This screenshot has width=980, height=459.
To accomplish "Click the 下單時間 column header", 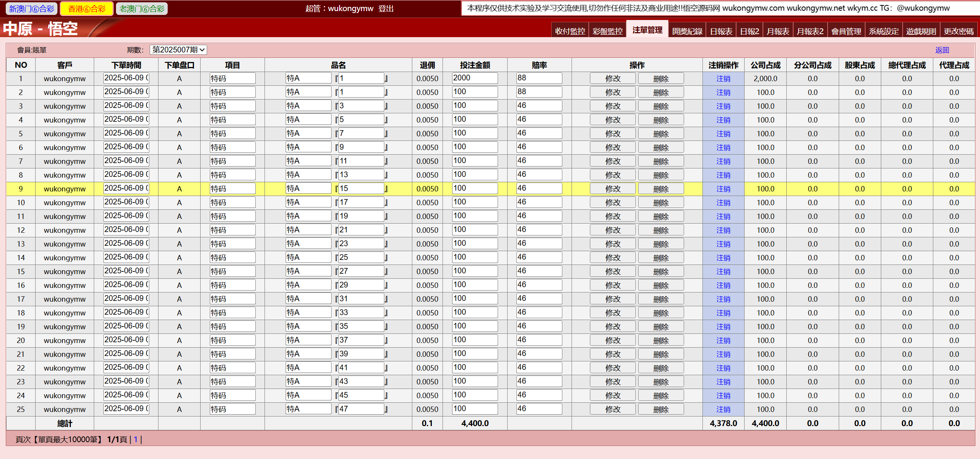I will (x=126, y=65).
